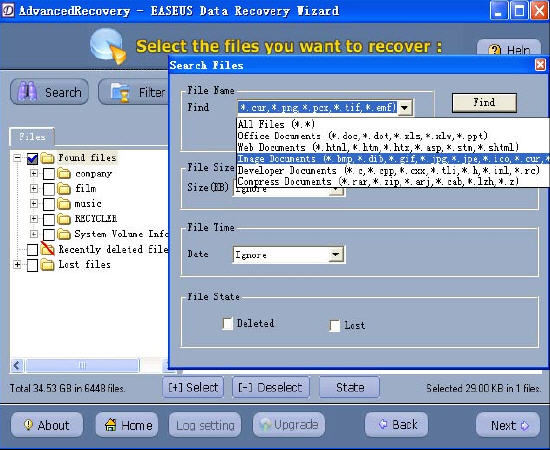Click the Recently deleted files crossed folder icon
This screenshot has width=550, height=450.
[47, 249]
